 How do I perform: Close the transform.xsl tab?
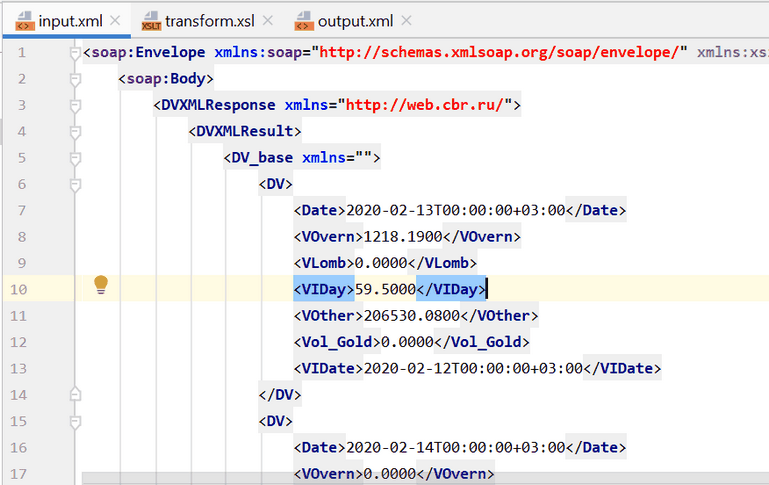271,21
